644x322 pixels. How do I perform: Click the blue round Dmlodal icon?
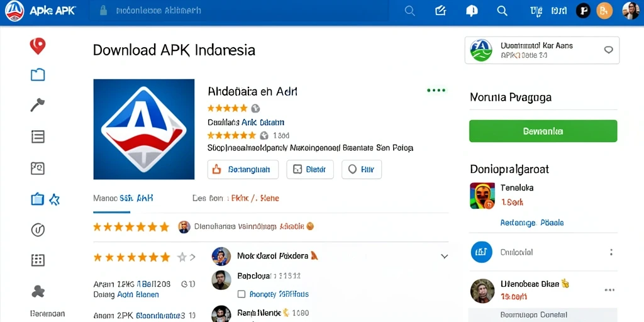click(481, 252)
